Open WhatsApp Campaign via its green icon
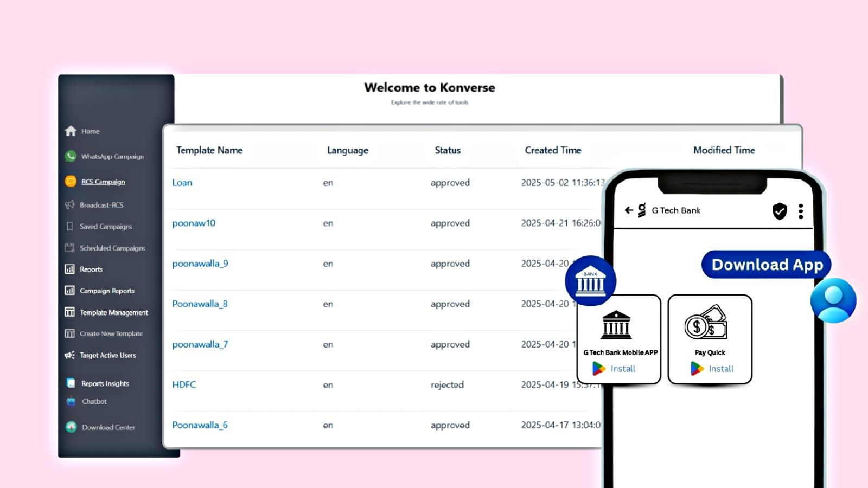 71,156
